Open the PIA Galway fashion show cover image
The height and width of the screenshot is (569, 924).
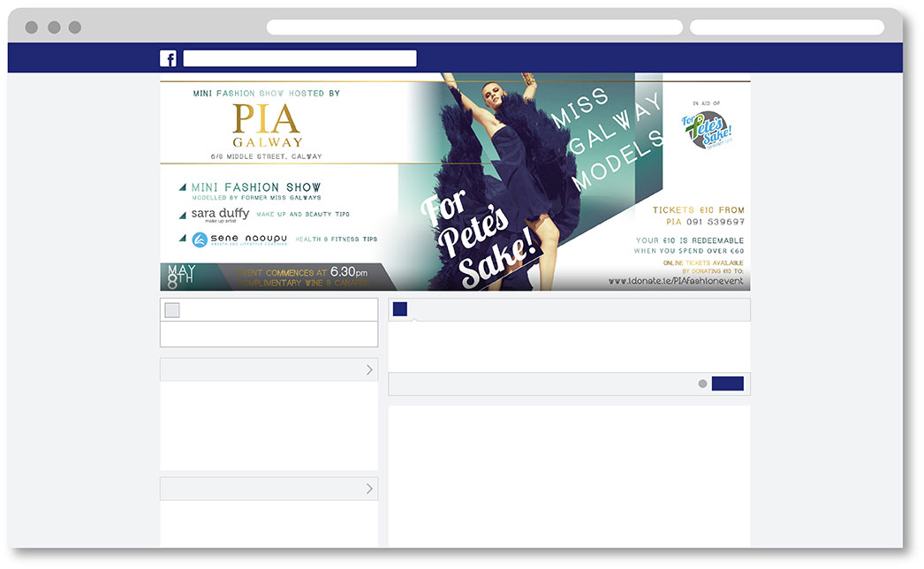pyautogui.click(x=455, y=182)
